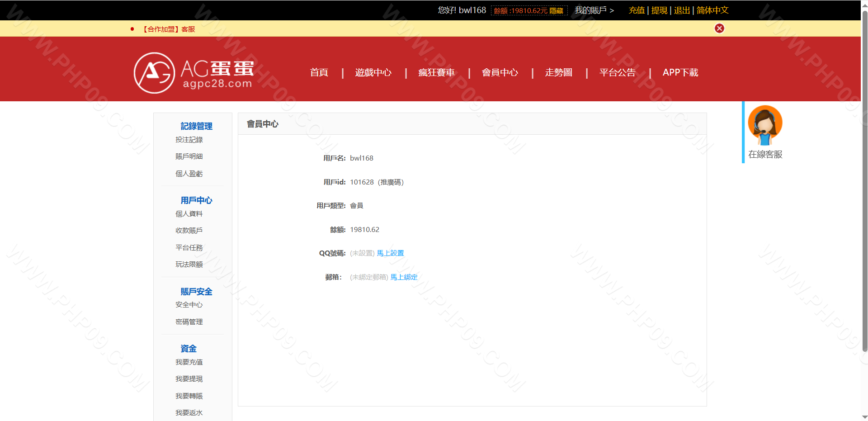The image size is (868, 421).
Task: Click the page's vertical scrollbar
Action: 864,181
